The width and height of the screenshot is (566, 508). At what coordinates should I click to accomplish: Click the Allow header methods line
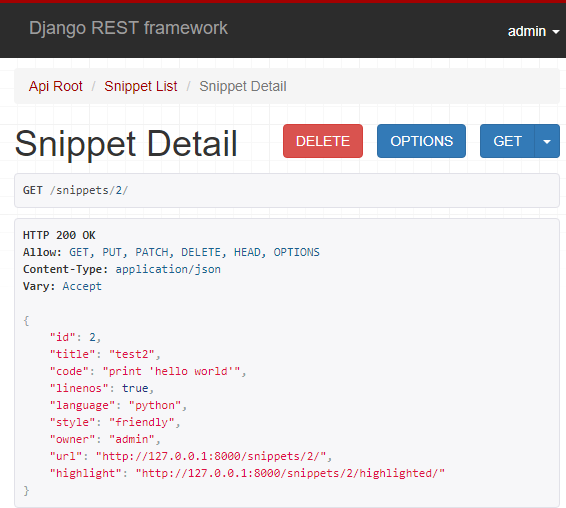171,252
